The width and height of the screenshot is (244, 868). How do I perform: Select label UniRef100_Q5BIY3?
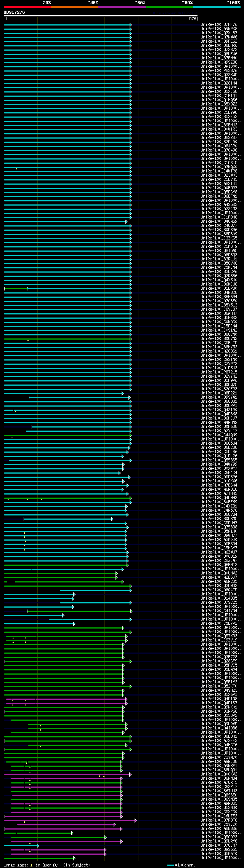[219, 682]
